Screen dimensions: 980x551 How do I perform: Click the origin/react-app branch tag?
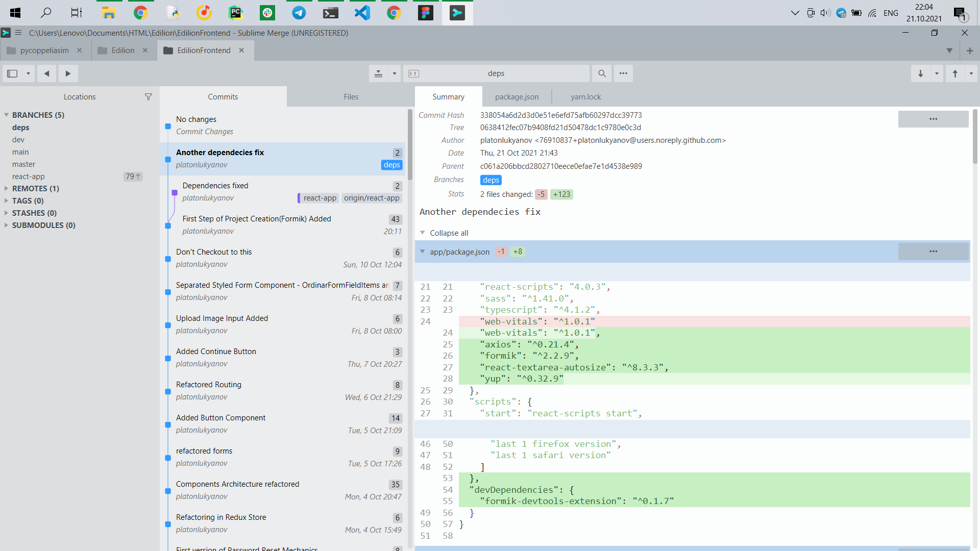coord(372,198)
